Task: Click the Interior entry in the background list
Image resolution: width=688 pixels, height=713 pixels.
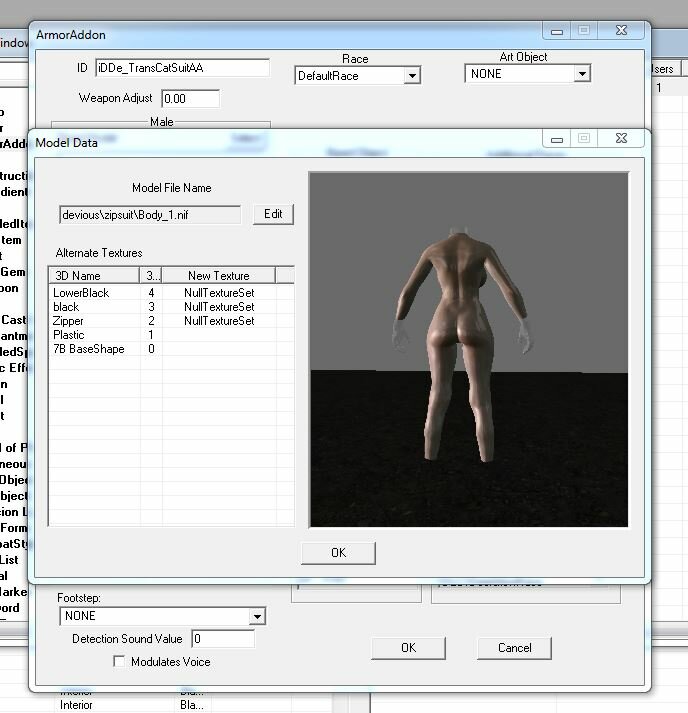Action: [x=76, y=705]
